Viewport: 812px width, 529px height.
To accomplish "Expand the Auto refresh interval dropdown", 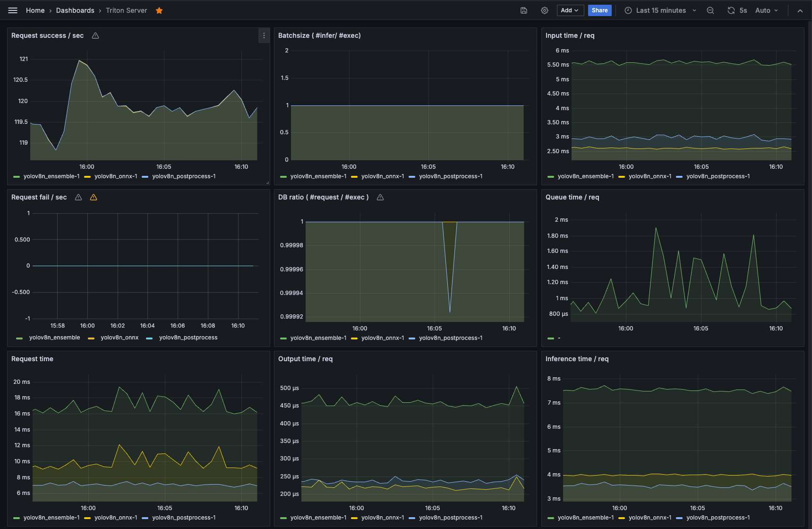I will [x=766, y=10].
